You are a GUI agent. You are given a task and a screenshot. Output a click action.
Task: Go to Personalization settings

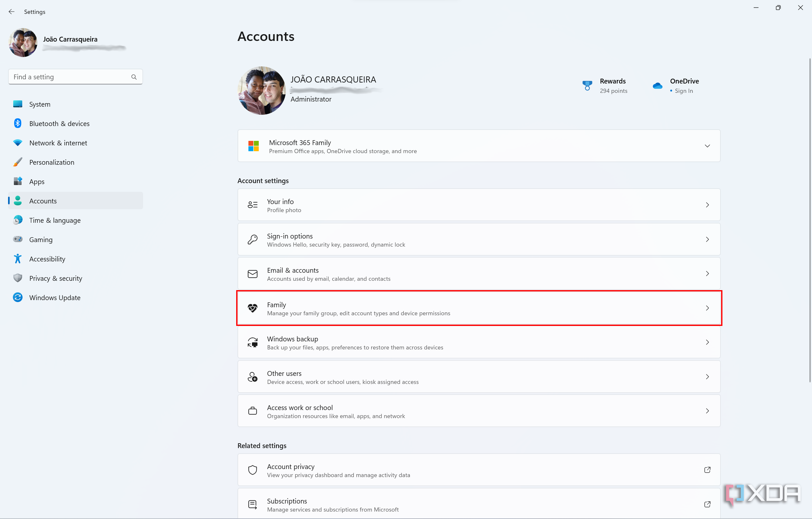tap(75, 162)
